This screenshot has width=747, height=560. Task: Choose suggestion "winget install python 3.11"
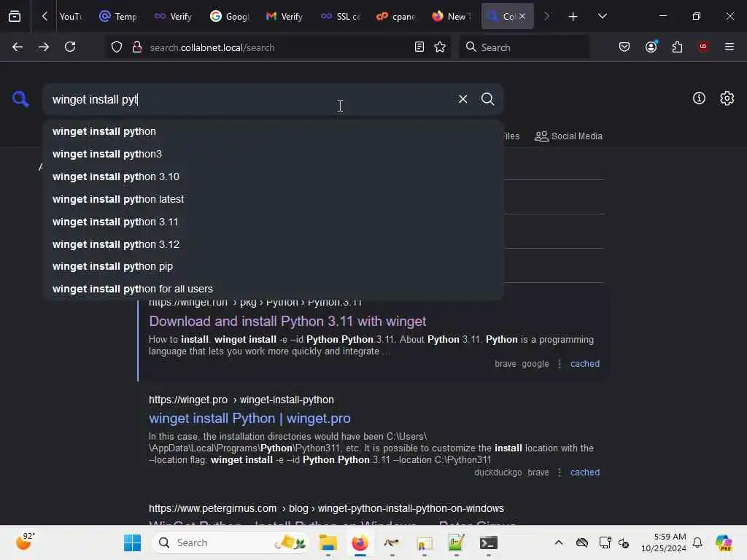pos(273,222)
